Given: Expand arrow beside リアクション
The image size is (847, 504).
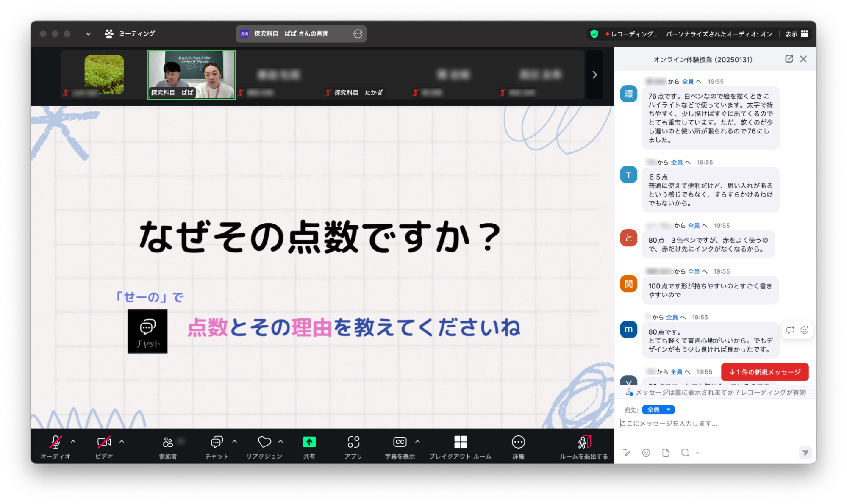Looking at the screenshot, I should click(x=280, y=441).
